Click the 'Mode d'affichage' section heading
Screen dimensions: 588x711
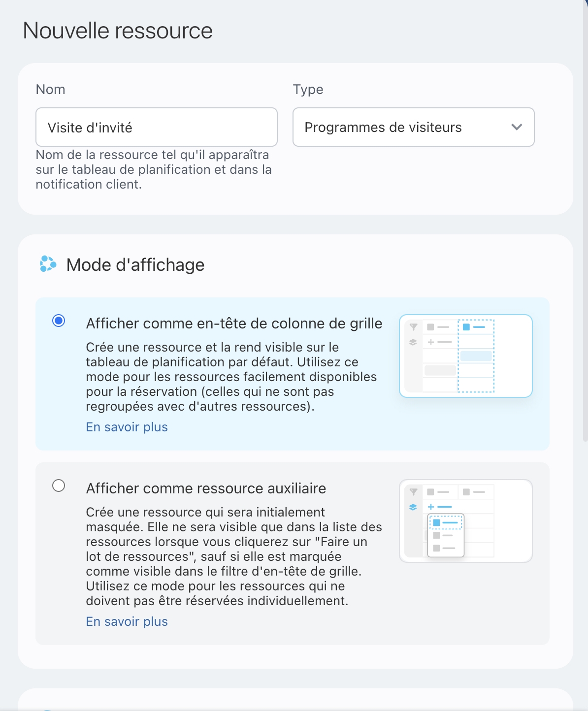[x=135, y=265]
